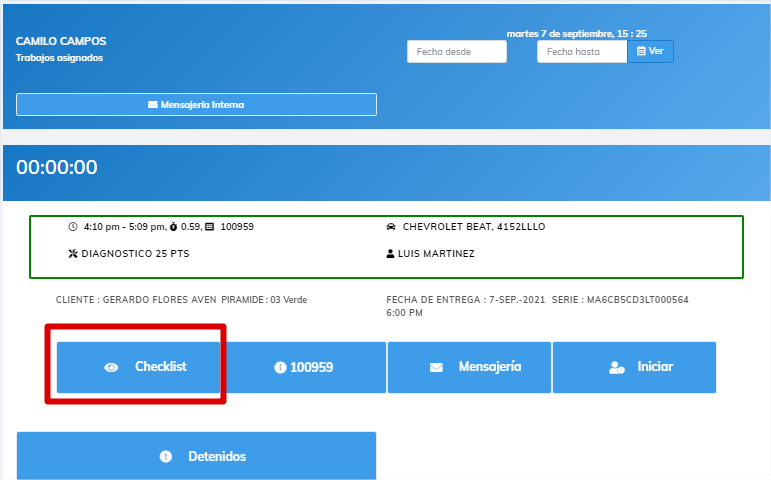Click the person icon beside LUIS MARTINEZ
The height and width of the screenshot is (480, 771).
point(390,254)
